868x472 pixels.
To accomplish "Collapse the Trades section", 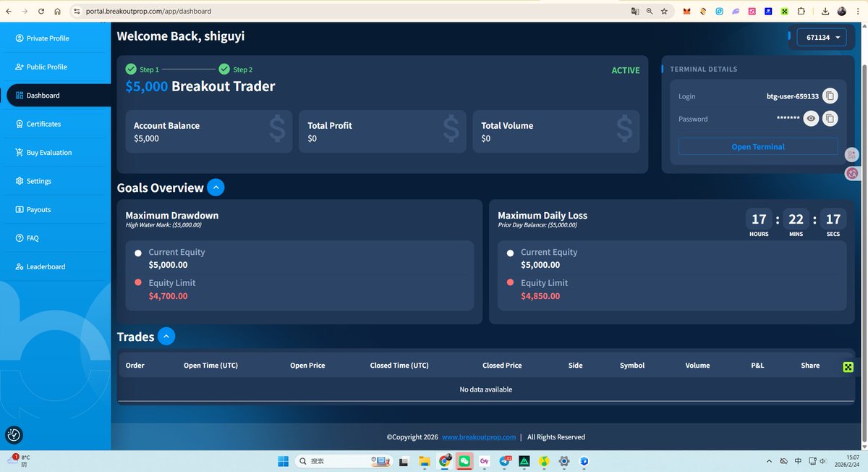I will click(166, 337).
